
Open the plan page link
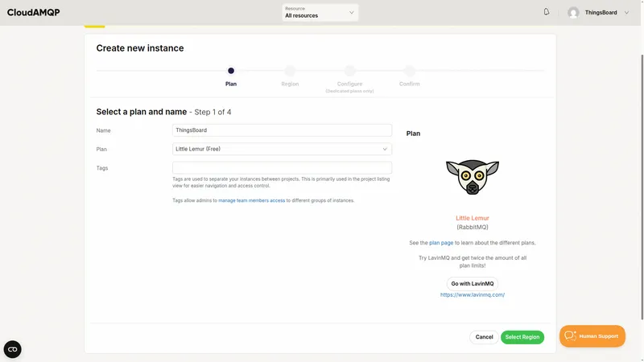[x=441, y=243]
